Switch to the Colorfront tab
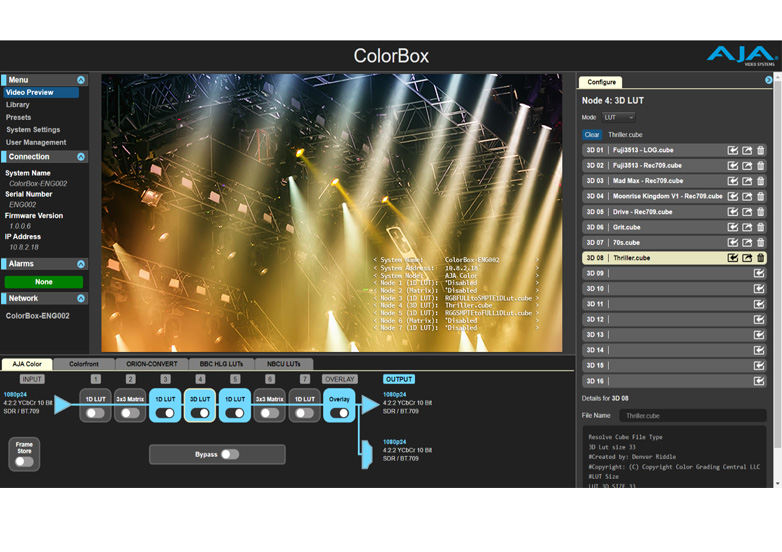 84,364
